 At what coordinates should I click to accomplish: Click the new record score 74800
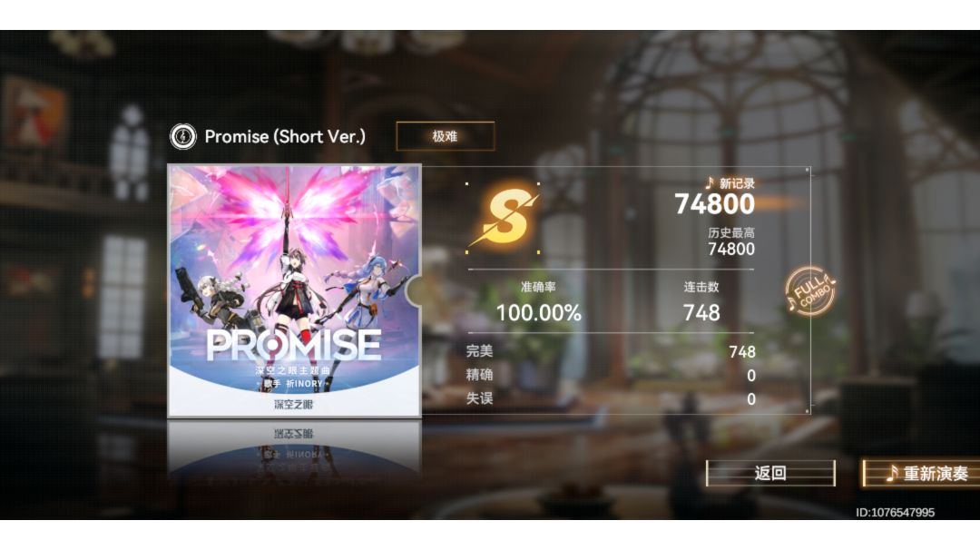(x=714, y=203)
